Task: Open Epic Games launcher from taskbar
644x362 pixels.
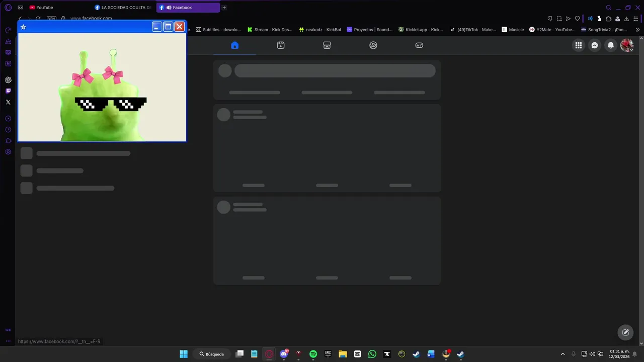Action: [x=328, y=354]
